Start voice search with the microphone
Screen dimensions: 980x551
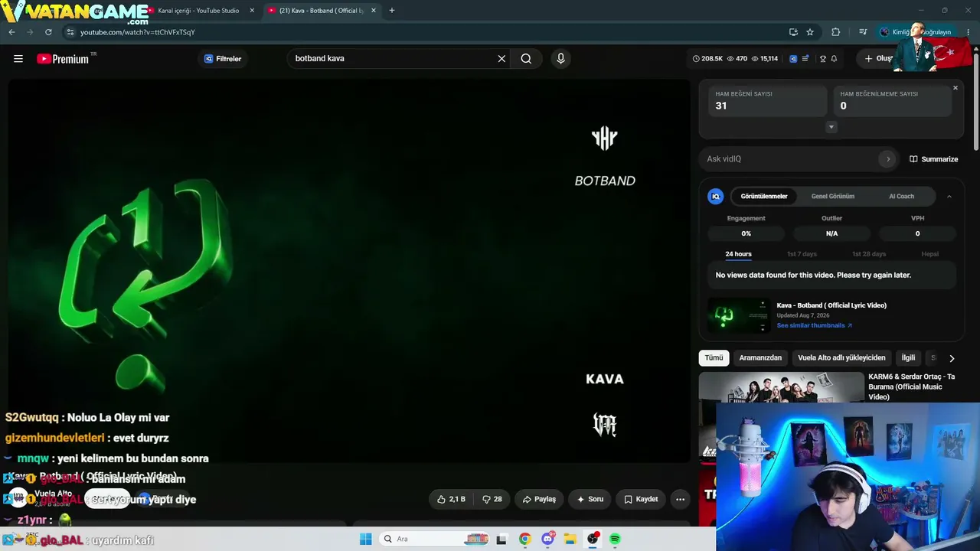(x=560, y=59)
